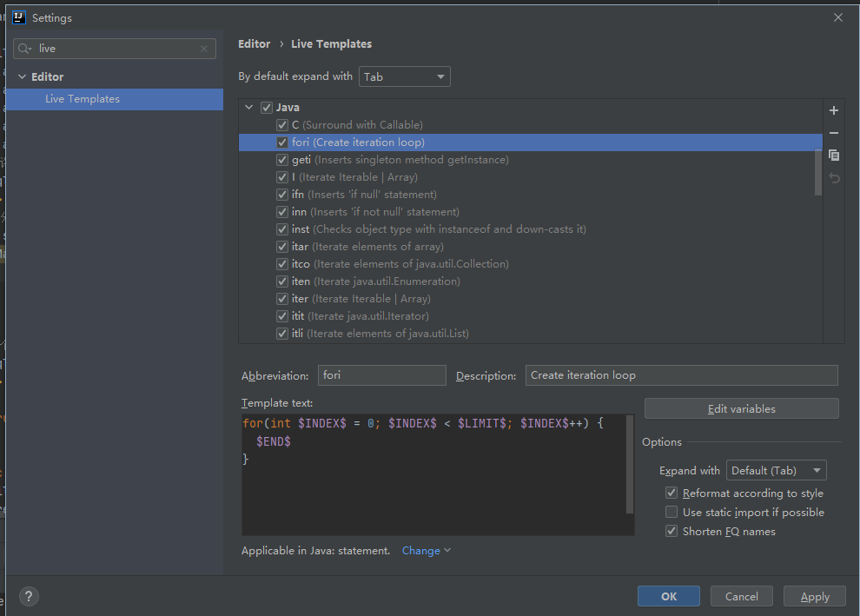Toggle the iter template checkbox
Screen dimensions: 860x616
point(282,299)
